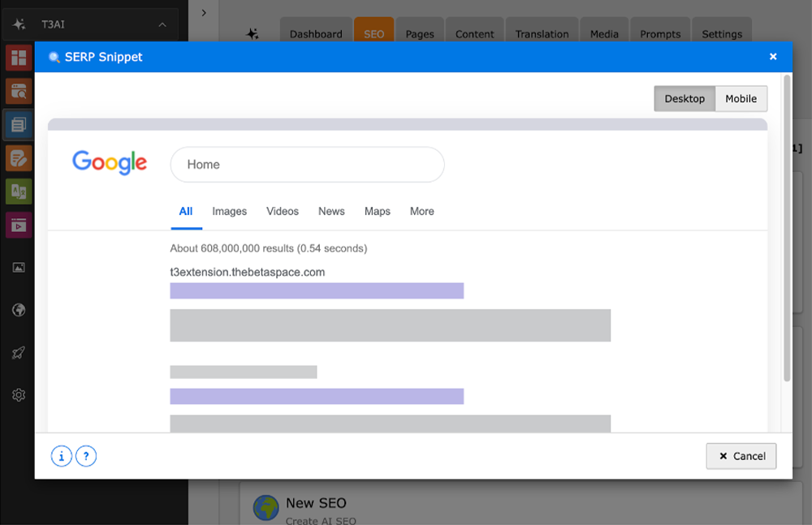Image resolution: width=812 pixels, height=525 pixels.
Task: Select the orange edit pencil icon
Action: pos(18,157)
